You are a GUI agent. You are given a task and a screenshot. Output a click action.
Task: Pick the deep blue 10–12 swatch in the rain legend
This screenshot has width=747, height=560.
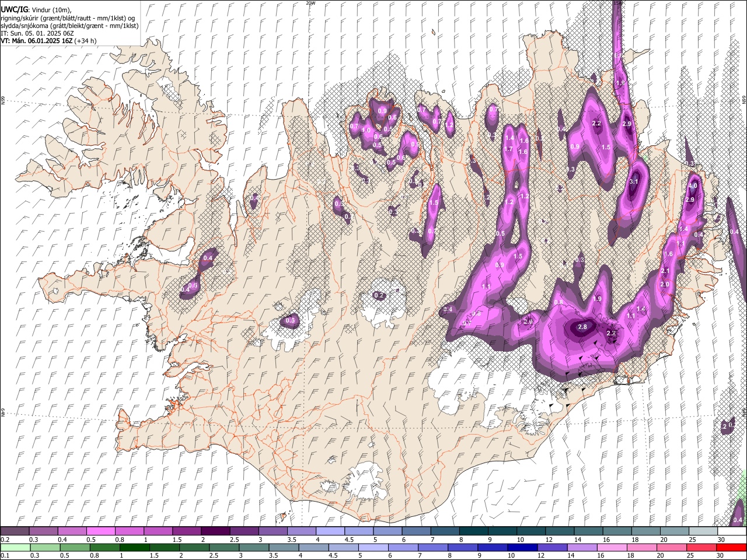tap(522, 547)
